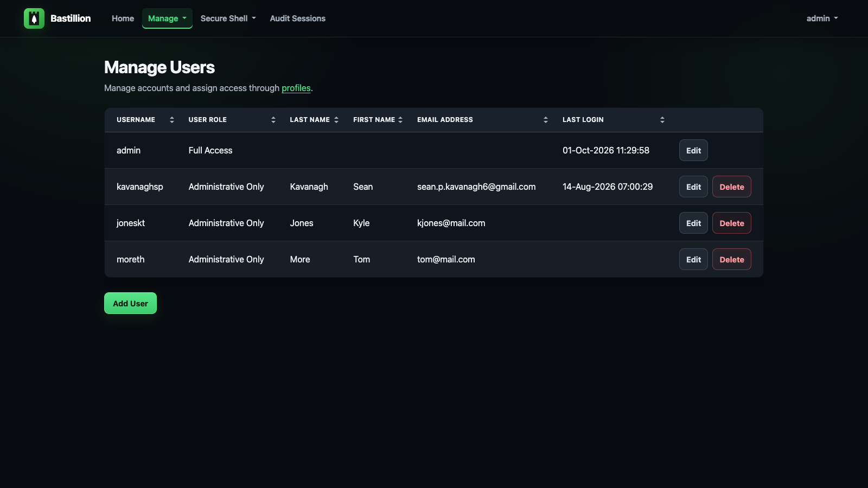Screen dimensions: 868x488
Task: Select the Full Access role cell
Action: coord(210,150)
